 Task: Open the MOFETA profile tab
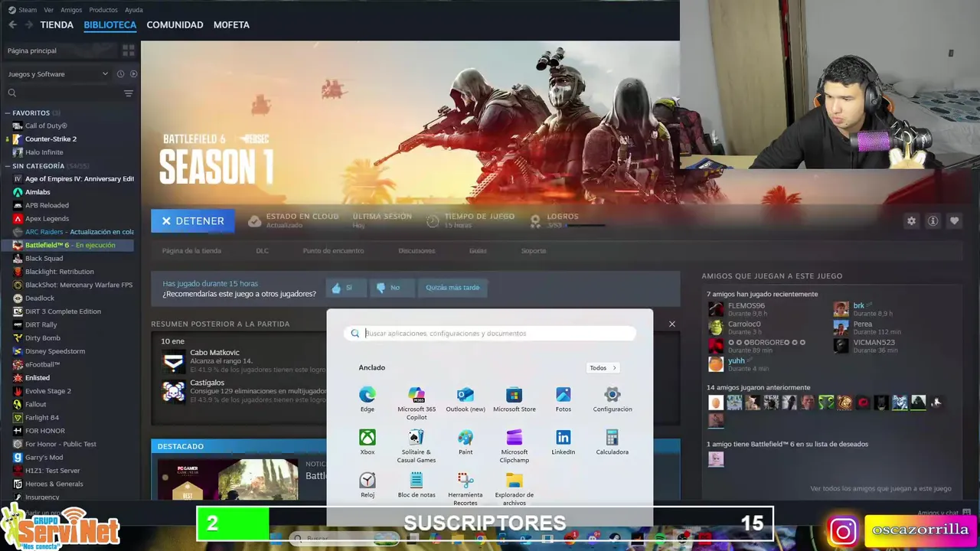pyautogui.click(x=231, y=24)
